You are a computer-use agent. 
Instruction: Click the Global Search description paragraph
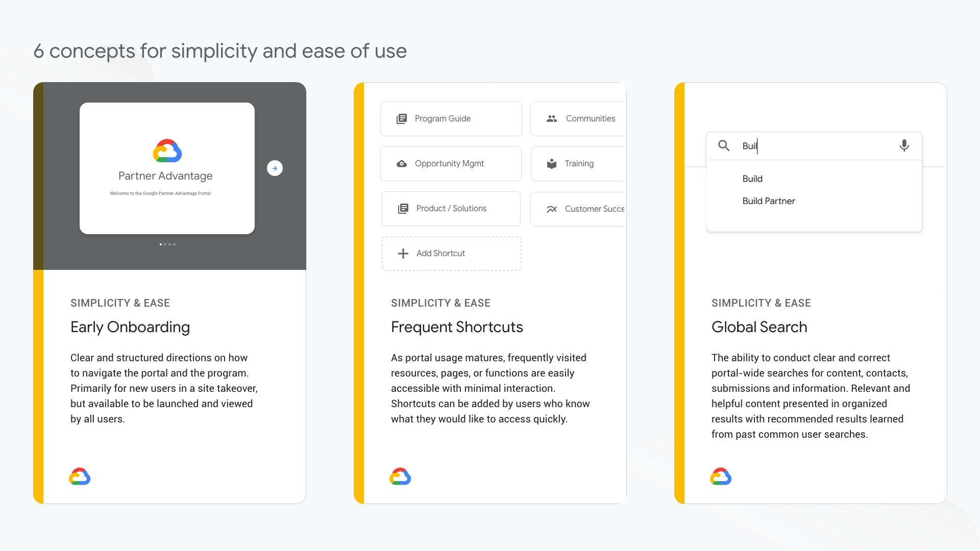(x=811, y=396)
